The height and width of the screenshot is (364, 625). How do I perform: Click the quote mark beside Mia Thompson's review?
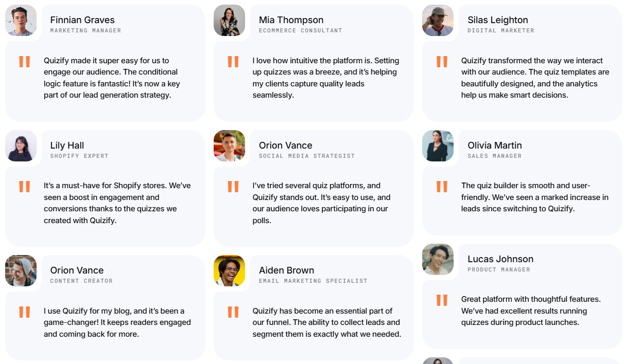[x=233, y=62]
